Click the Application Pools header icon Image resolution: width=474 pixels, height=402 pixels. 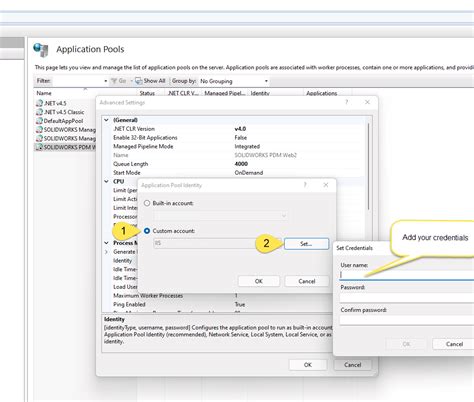point(41,50)
